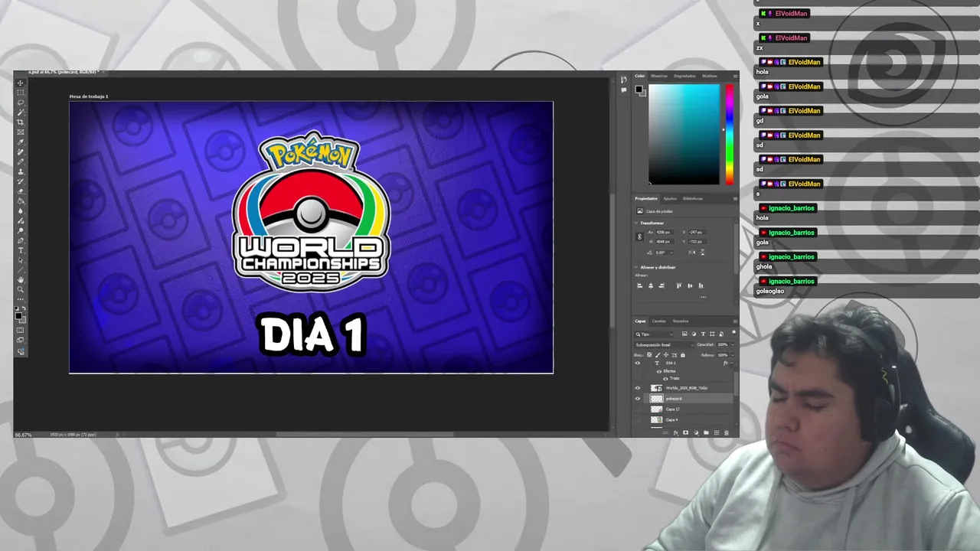Select the Zoom tool
Viewport: 980px width, 551px height.
point(21,289)
